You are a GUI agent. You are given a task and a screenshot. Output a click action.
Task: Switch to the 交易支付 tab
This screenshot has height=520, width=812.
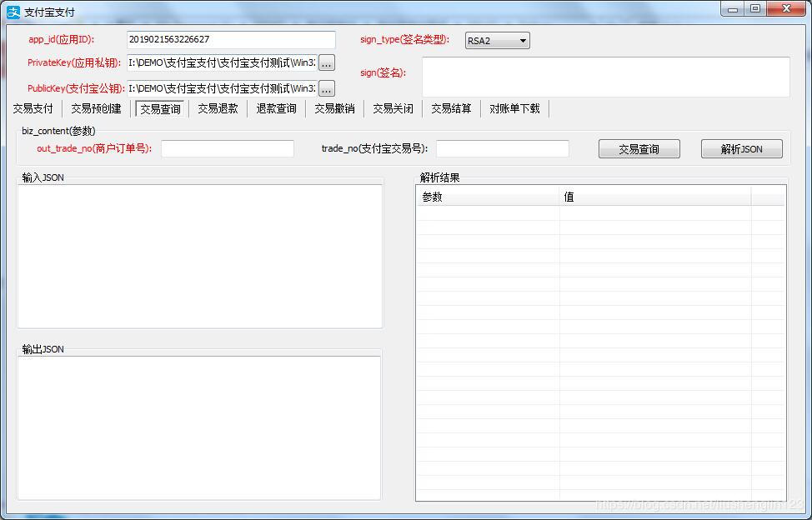click(33, 108)
